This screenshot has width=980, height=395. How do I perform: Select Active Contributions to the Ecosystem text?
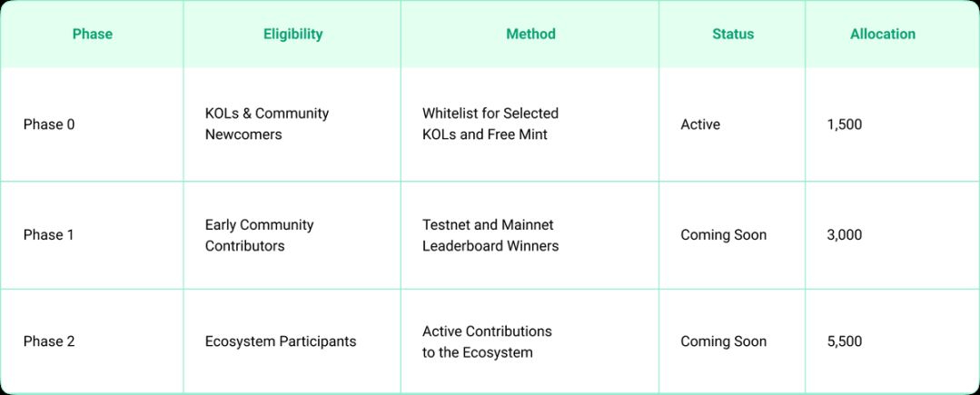click(487, 341)
